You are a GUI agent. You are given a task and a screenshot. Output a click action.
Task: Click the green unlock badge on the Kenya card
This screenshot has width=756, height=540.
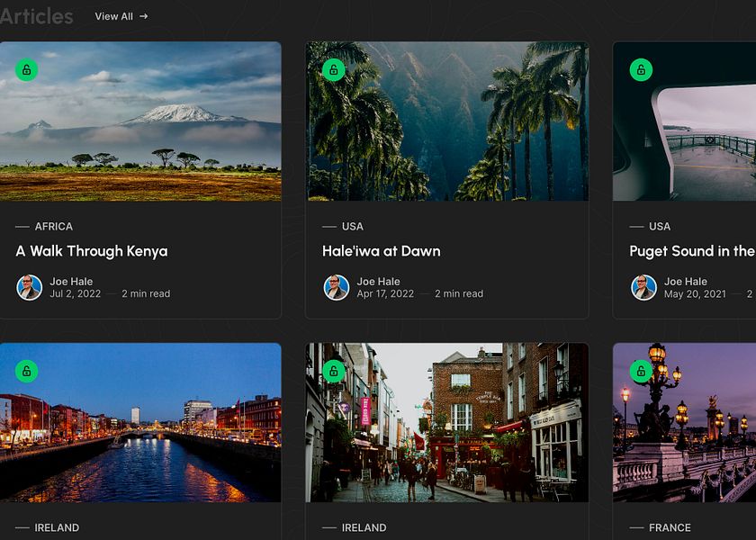26,70
